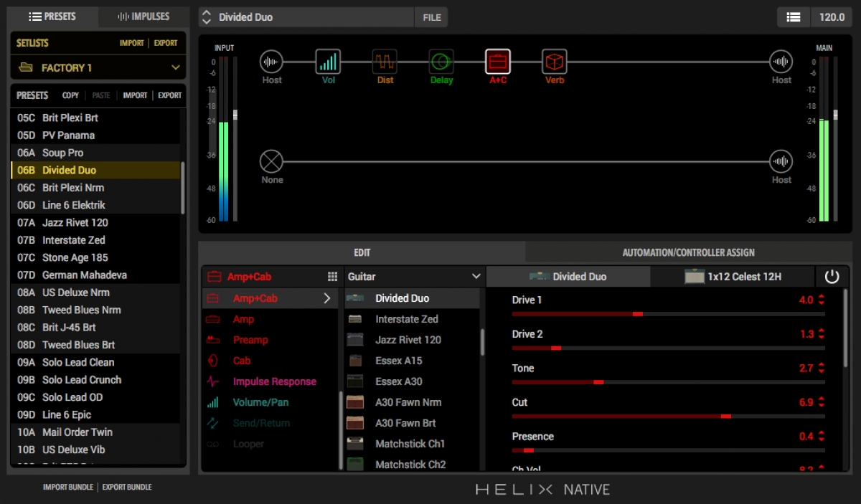Choose the Impulse Response category
The width and height of the screenshot is (861, 504).
[274, 381]
